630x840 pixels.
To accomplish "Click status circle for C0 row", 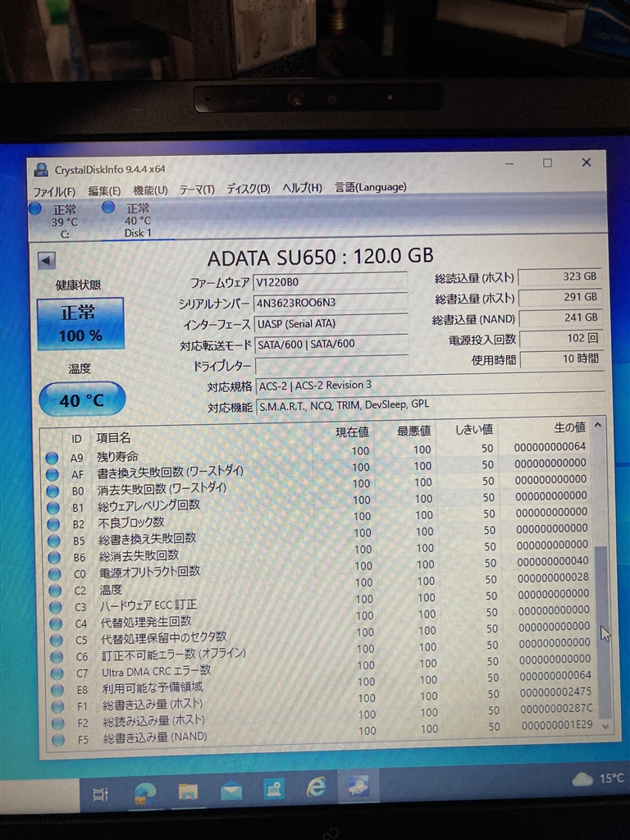I will [55, 574].
